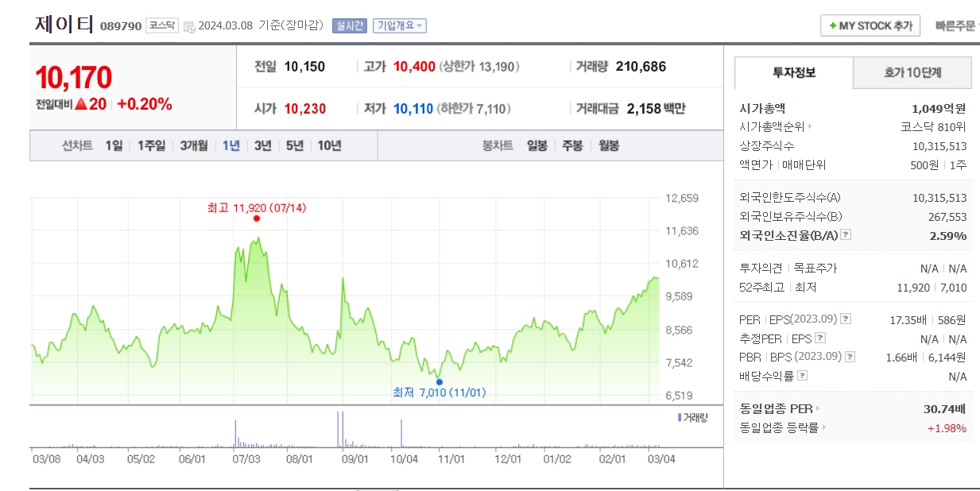The height and width of the screenshot is (491, 980).
Task: Open the 기업개요 dropdown
Action: (x=400, y=25)
